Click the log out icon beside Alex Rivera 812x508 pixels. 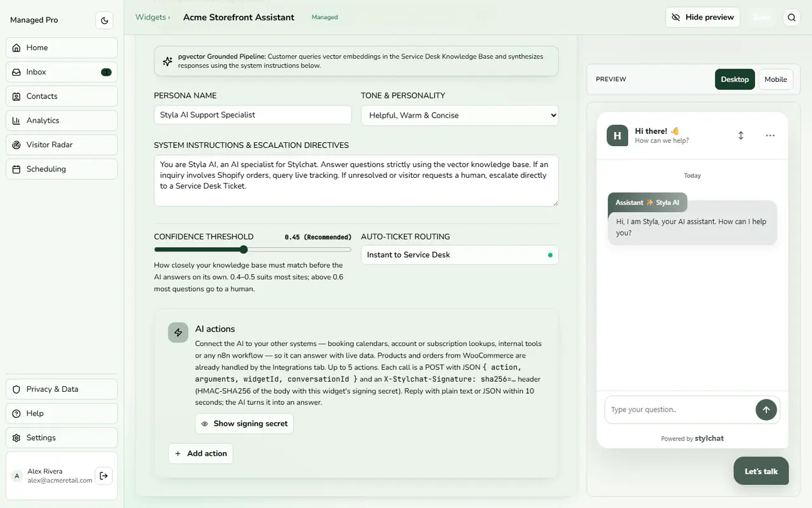point(103,476)
